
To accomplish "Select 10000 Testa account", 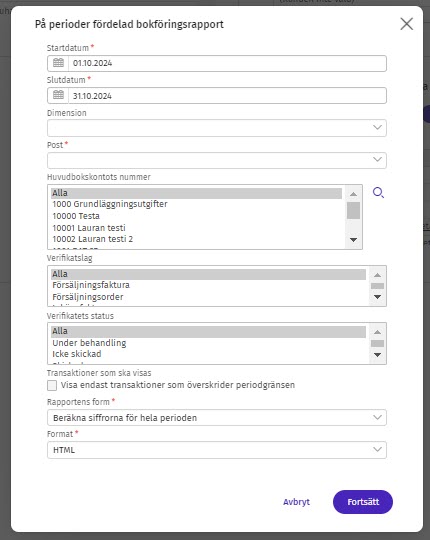I will click(196, 216).
